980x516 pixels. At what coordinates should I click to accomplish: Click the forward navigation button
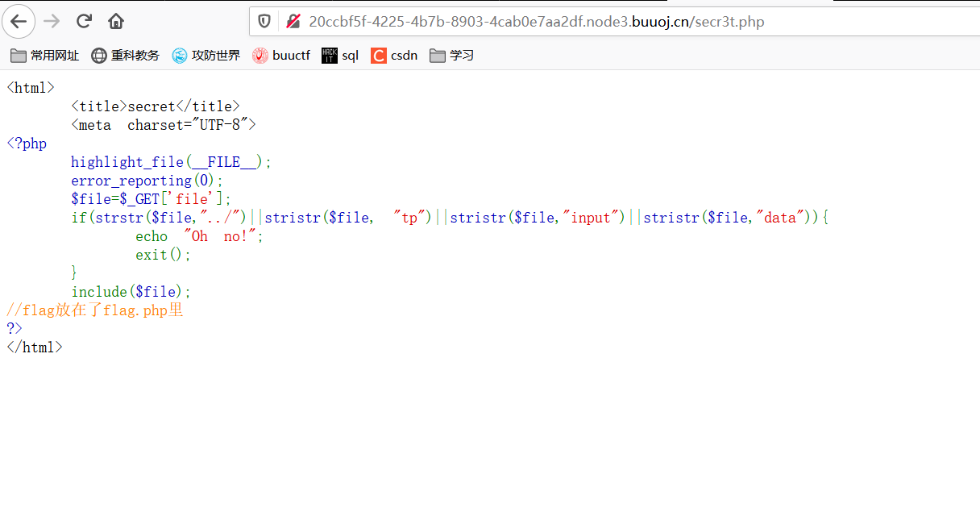[x=50, y=22]
